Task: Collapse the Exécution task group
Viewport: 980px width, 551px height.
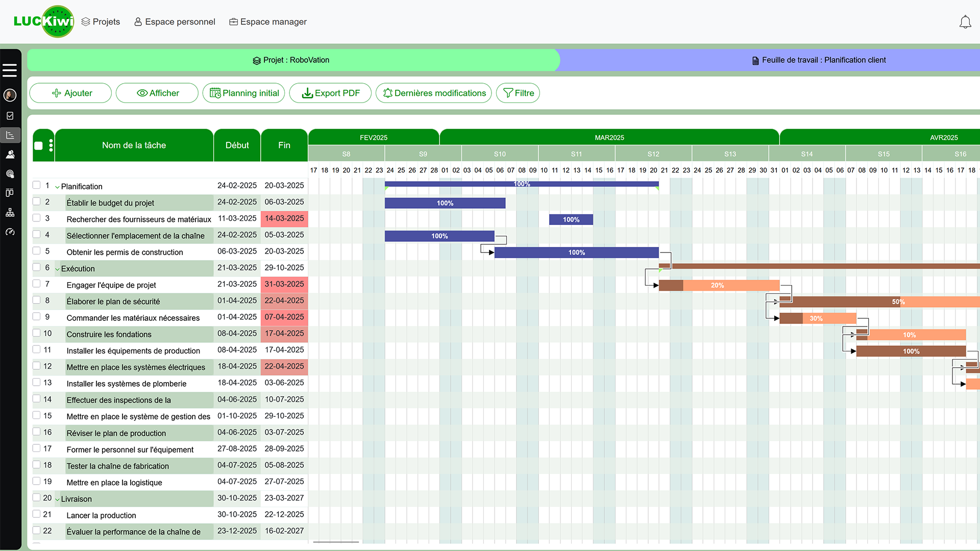Action: click(57, 269)
